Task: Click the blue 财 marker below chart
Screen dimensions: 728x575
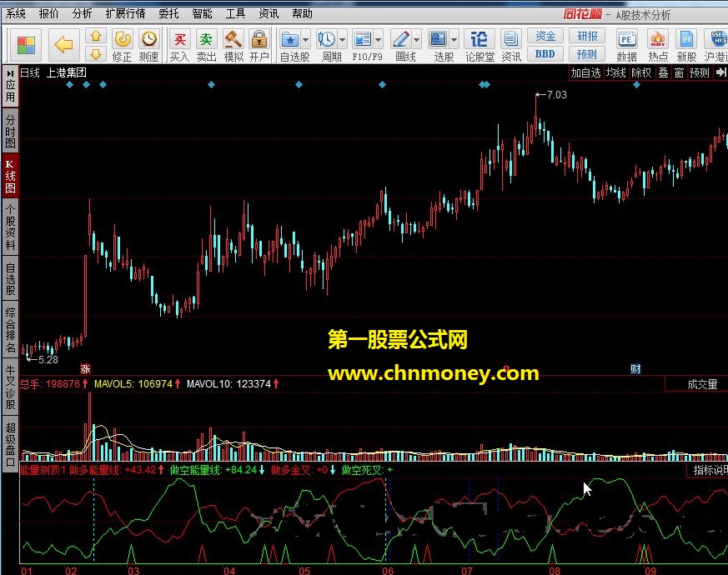Action: [x=635, y=369]
